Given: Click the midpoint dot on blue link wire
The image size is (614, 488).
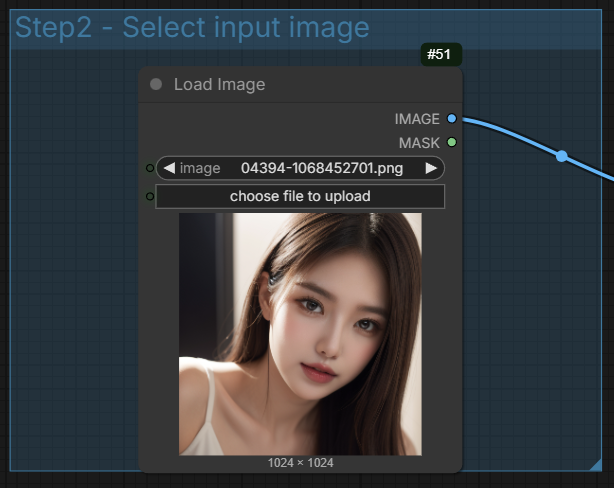Looking at the screenshot, I should [x=562, y=156].
